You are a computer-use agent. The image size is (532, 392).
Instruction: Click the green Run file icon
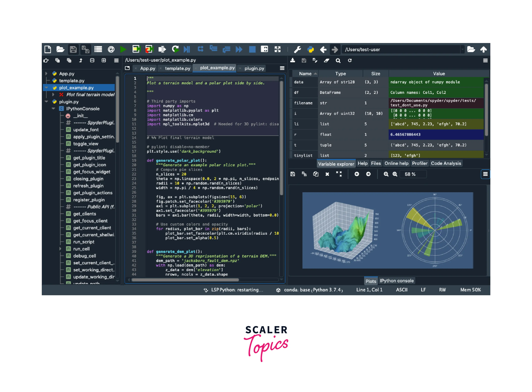[123, 49]
